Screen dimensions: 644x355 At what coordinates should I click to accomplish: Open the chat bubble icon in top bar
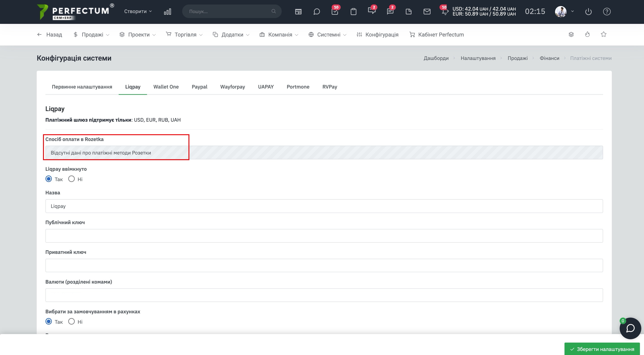317,11
